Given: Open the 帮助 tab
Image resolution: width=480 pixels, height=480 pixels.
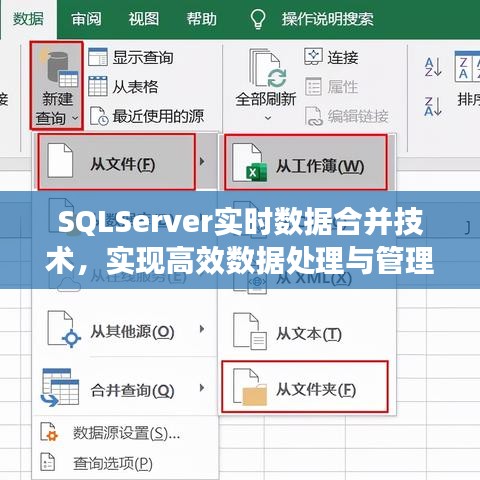Looking at the screenshot, I should point(202,19).
